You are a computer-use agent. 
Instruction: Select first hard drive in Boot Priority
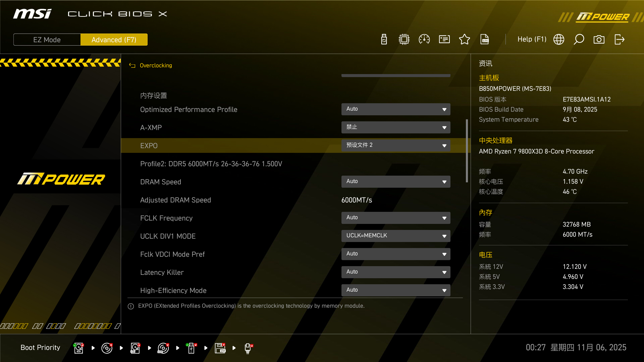point(78,348)
